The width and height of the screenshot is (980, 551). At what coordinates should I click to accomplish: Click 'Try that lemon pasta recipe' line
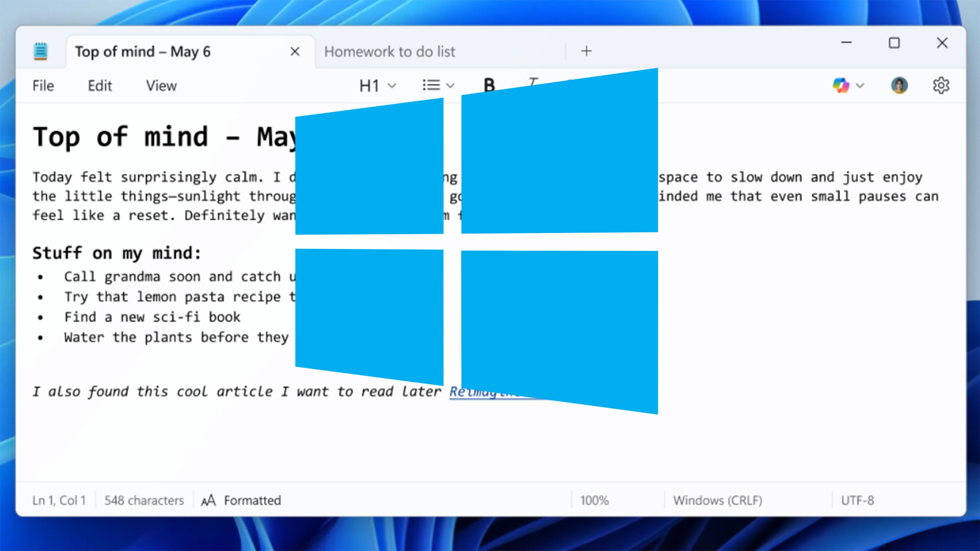[x=180, y=297]
